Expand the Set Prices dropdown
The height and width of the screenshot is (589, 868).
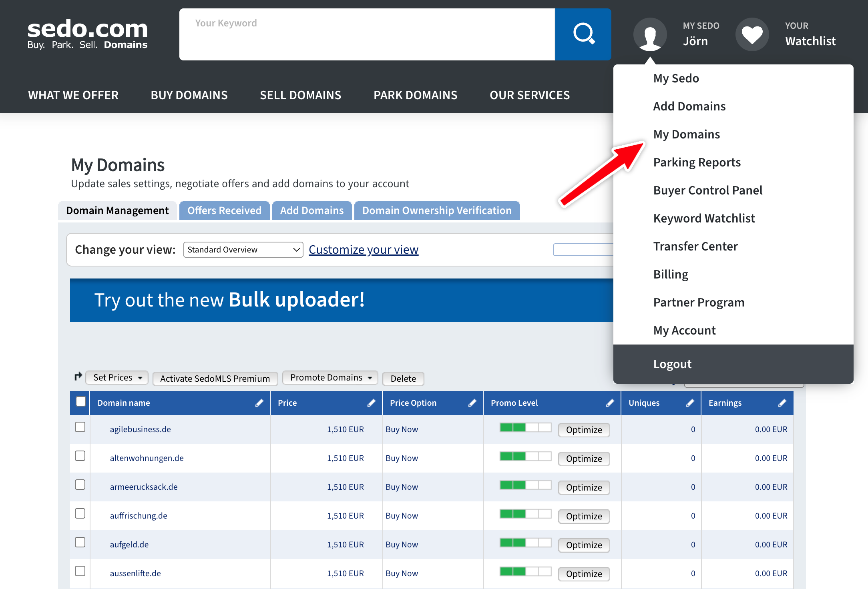click(117, 378)
